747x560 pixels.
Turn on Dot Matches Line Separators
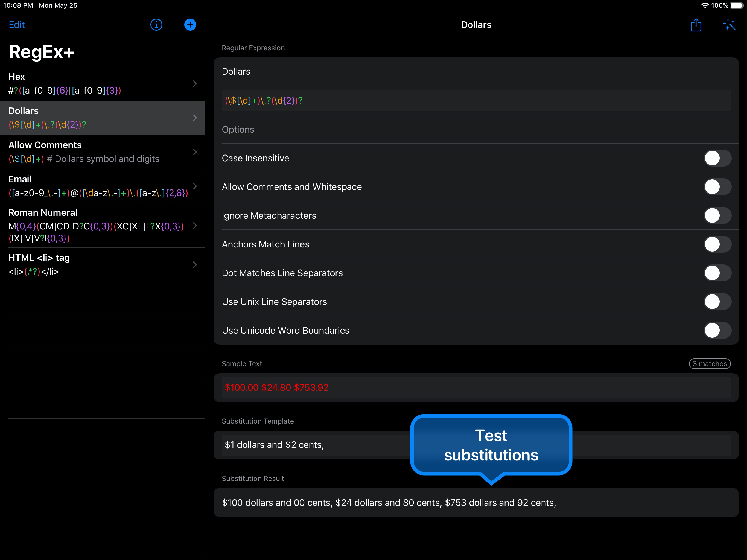coord(717,273)
